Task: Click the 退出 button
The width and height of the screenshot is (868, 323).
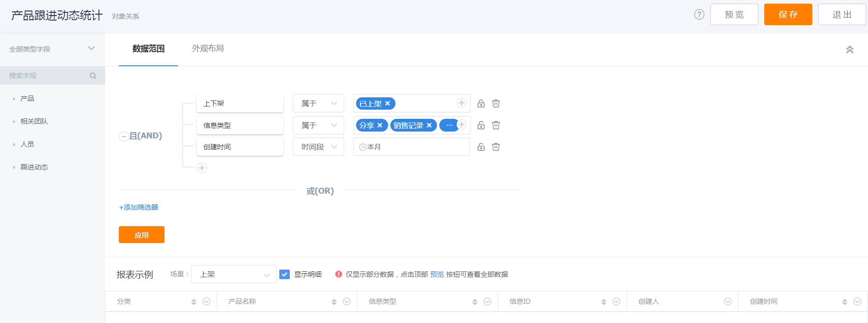Action: [842, 14]
